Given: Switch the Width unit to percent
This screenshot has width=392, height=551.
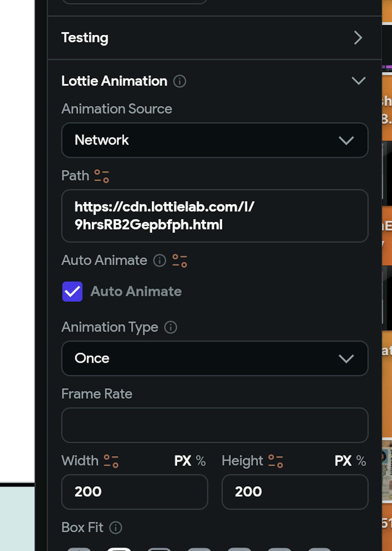Looking at the screenshot, I should (201, 461).
